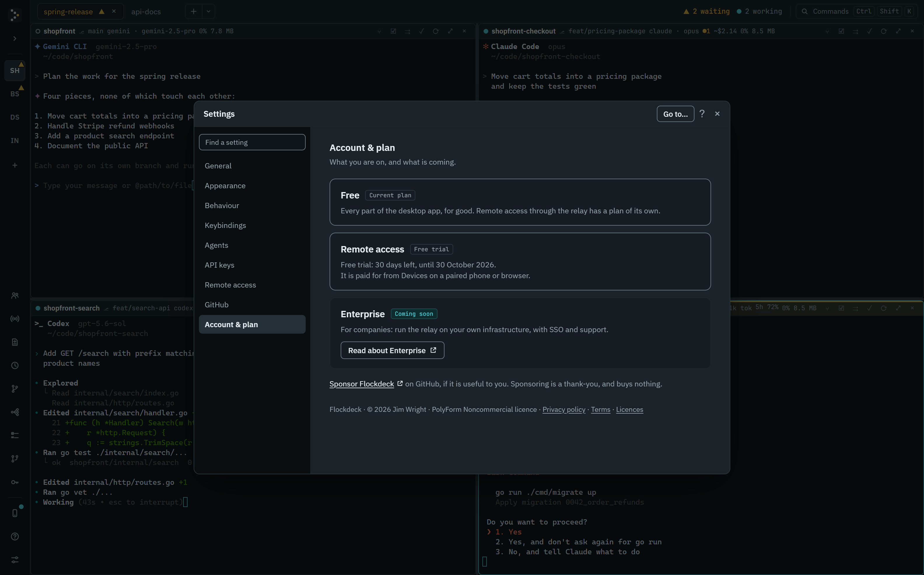924x575 pixels.
Task: Add a new tab with the plus button
Action: coord(193,11)
